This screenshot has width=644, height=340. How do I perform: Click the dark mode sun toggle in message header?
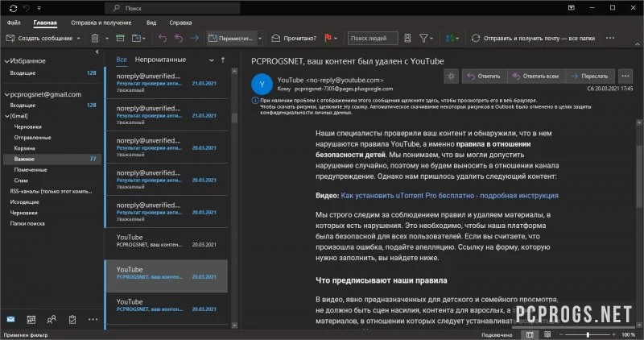click(451, 76)
